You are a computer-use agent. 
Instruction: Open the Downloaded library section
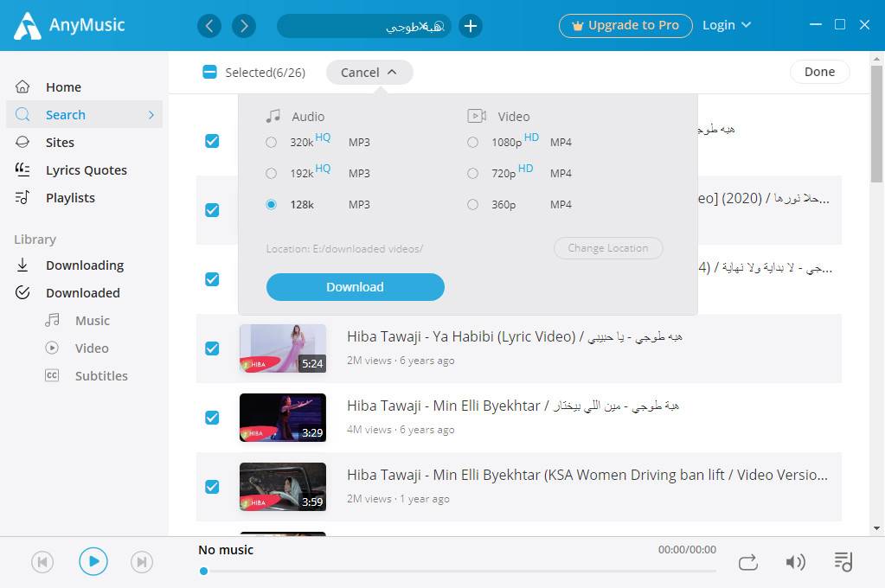coord(84,293)
